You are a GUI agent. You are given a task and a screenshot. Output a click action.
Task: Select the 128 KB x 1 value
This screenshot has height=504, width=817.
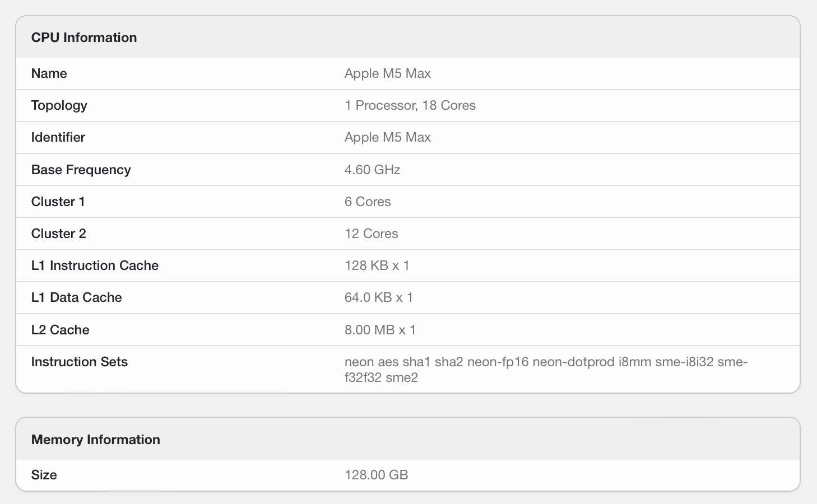pos(377,265)
